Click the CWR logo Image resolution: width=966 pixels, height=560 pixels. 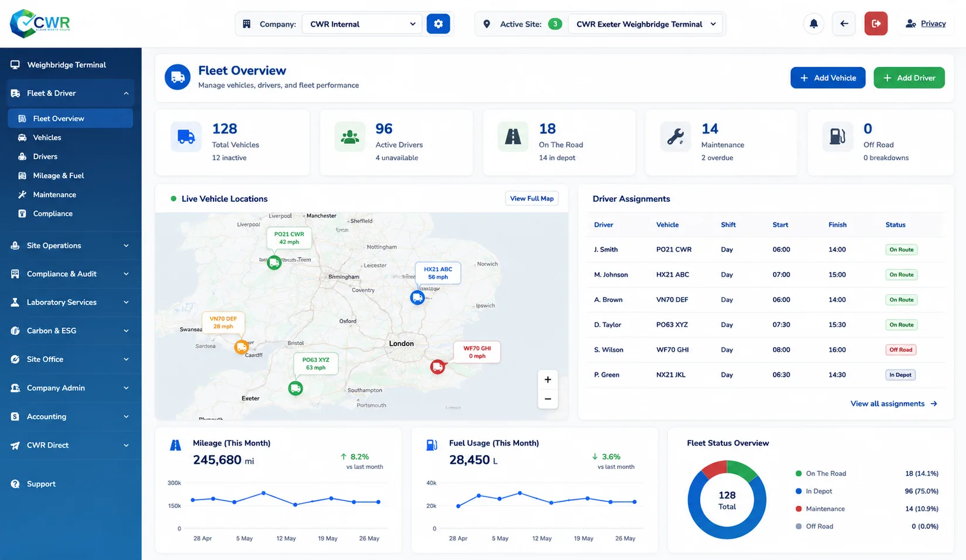(40, 23)
